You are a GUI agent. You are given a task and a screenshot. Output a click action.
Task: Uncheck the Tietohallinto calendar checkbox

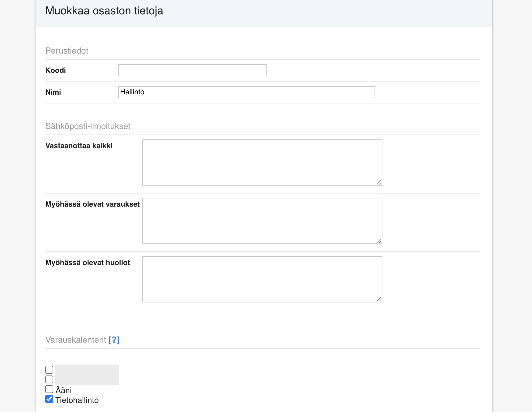[49, 399]
